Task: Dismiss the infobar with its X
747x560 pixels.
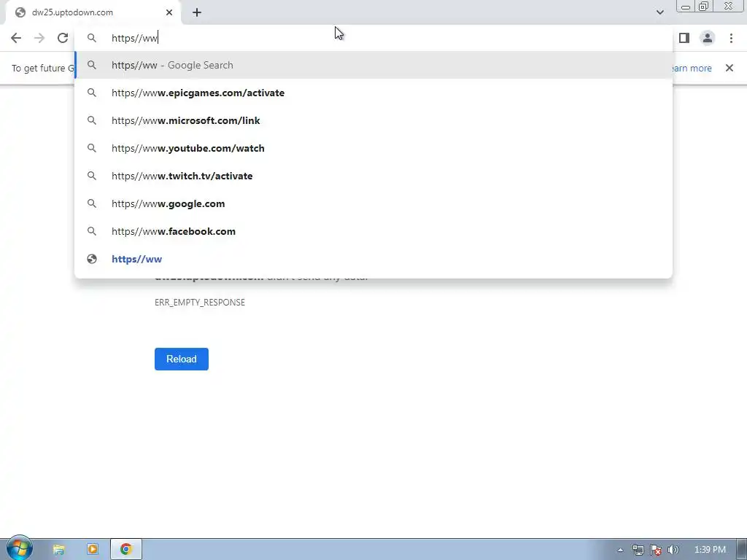Action: 729,68
